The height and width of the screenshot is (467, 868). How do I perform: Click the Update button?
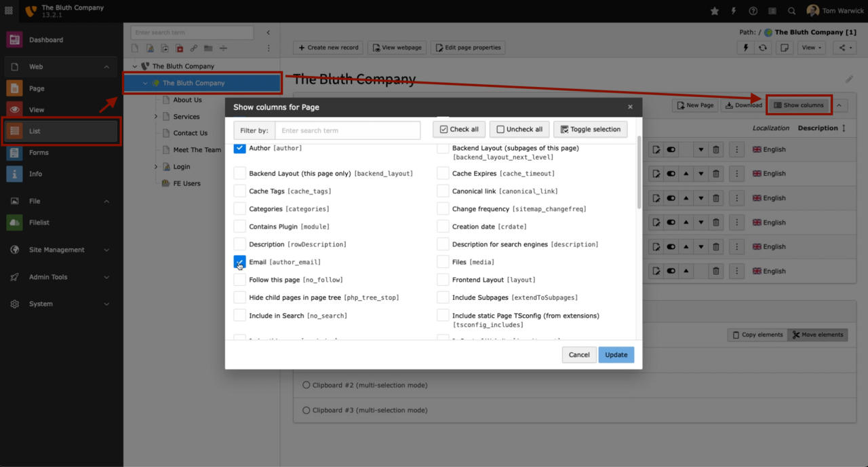(616, 354)
